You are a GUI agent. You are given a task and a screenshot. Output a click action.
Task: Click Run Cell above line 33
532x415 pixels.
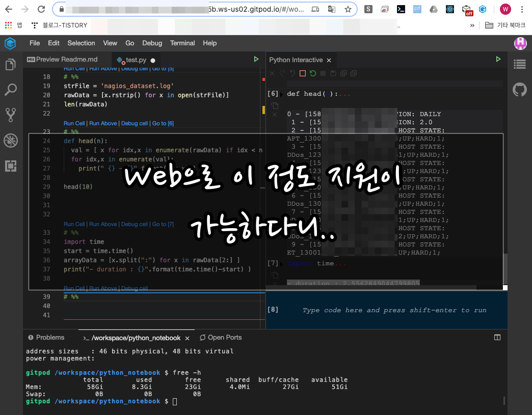[x=74, y=224]
